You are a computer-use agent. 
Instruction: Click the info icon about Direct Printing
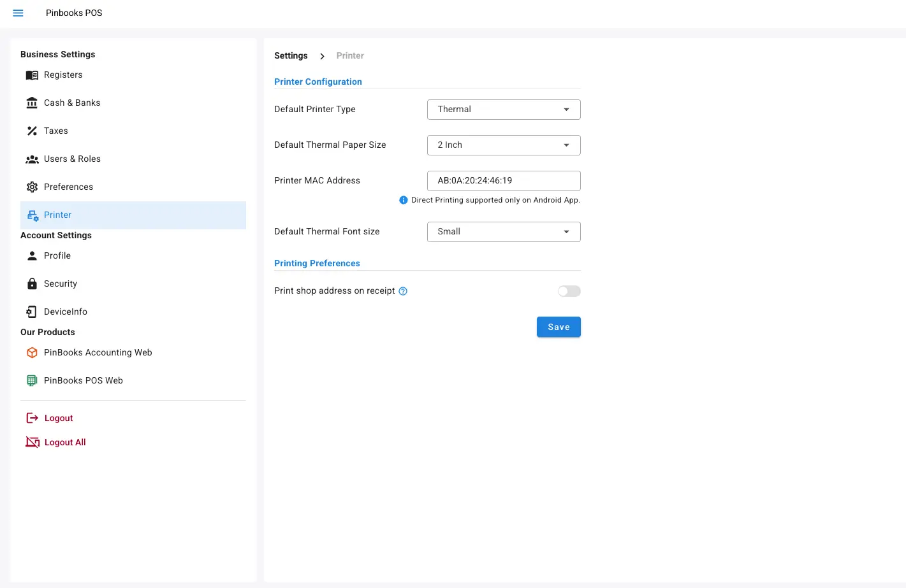403,200
